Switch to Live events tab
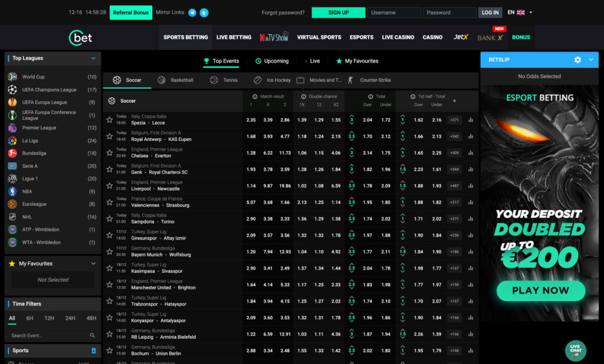The width and height of the screenshot is (604, 364). coord(313,61)
